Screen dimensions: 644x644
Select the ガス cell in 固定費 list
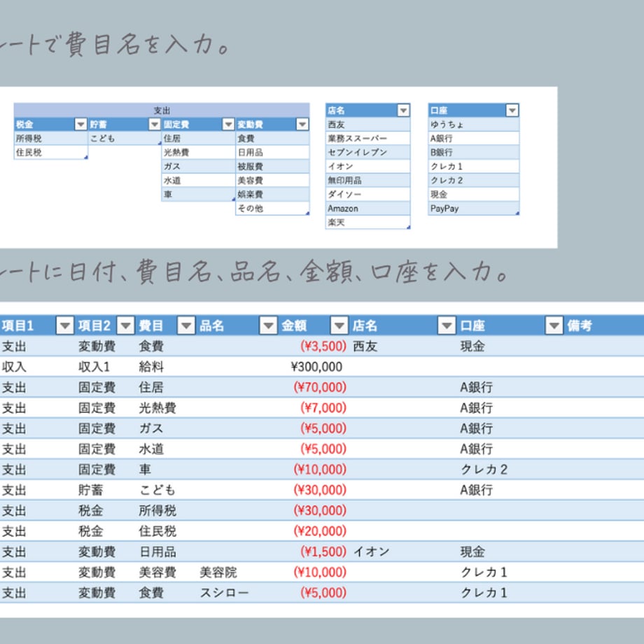[x=198, y=167]
